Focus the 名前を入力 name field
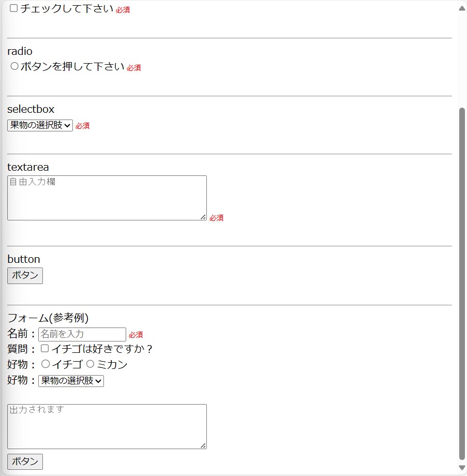 click(82, 334)
